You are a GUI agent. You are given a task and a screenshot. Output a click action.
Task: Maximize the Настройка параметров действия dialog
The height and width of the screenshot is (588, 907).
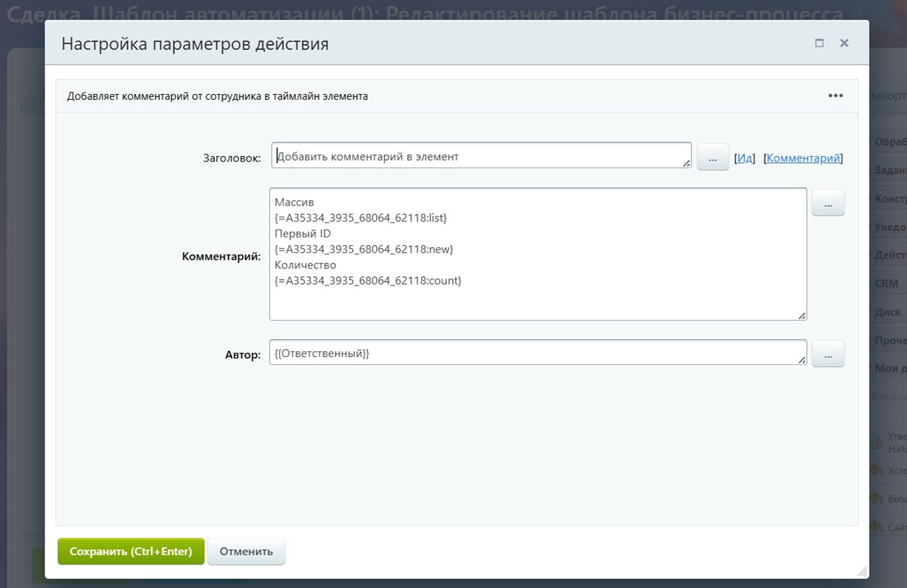pyautogui.click(x=819, y=43)
